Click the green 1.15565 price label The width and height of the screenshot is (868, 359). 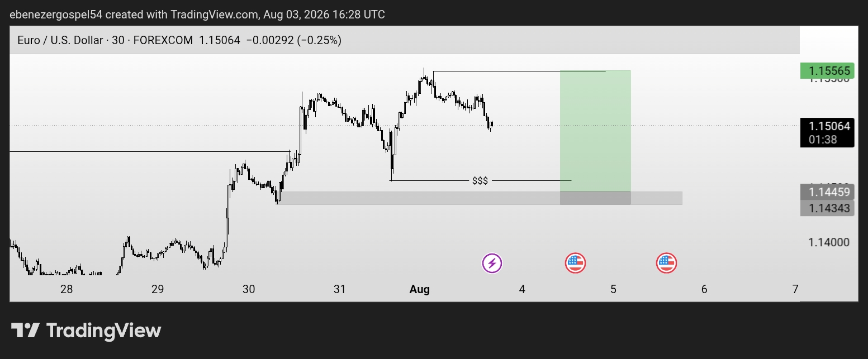point(827,71)
